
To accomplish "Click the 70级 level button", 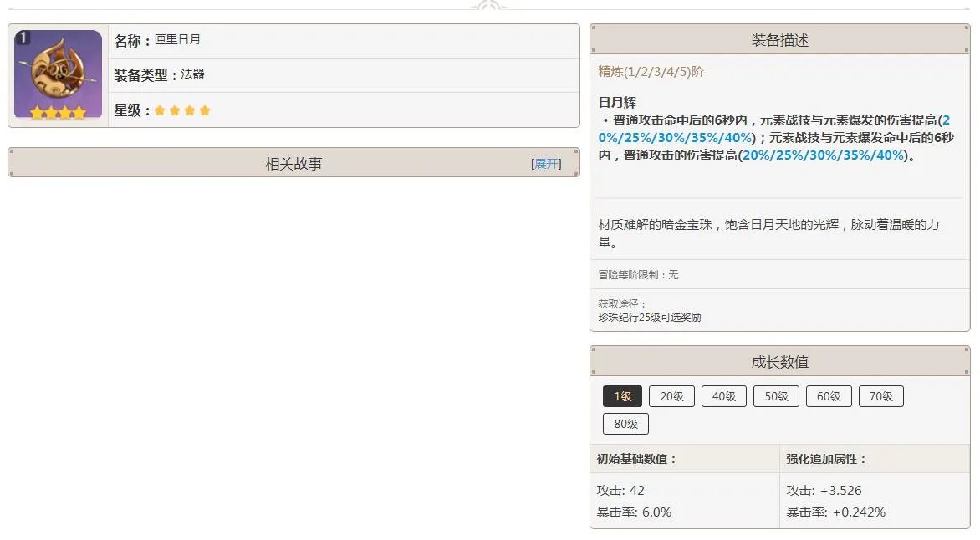I will point(881,396).
